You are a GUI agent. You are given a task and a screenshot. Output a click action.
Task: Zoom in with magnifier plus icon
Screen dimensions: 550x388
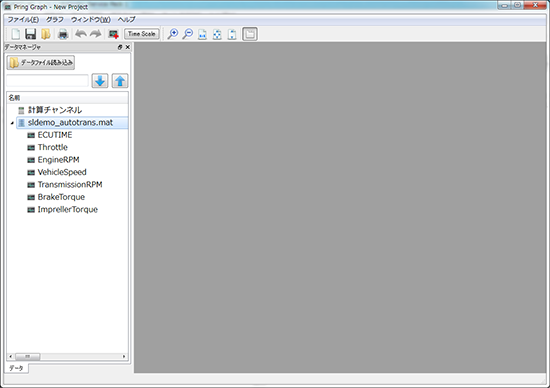tap(172, 34)
